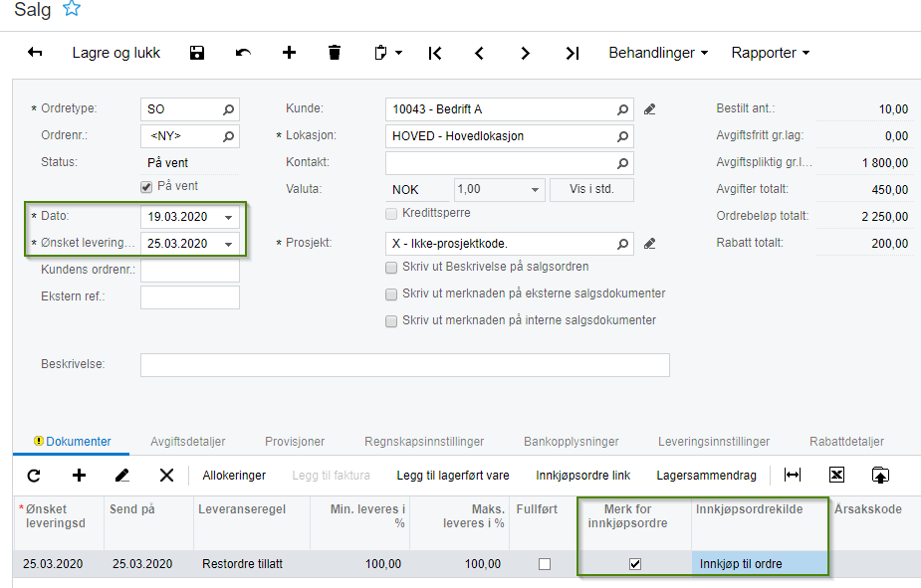The width and height of the screenshot is (921, 588).
Task: Expand the Behandlinger menu
Action: click(658, 53)
